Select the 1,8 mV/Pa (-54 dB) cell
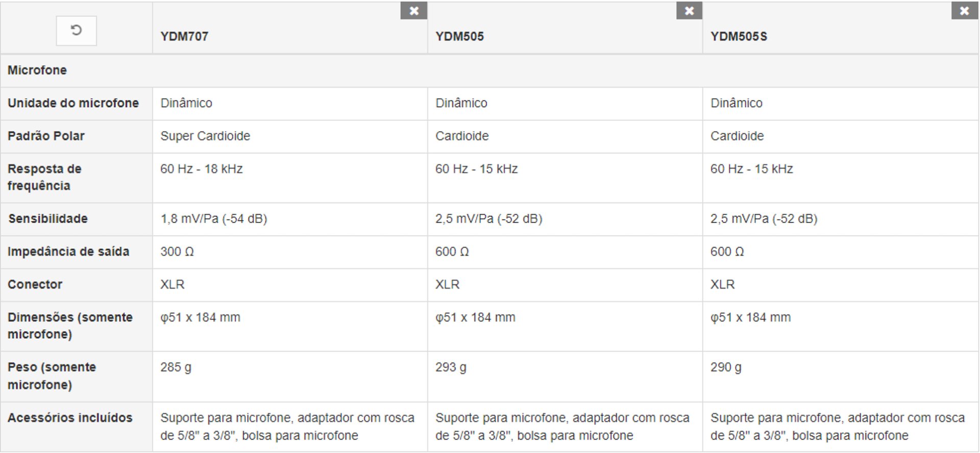 click(x=214, y=219)
